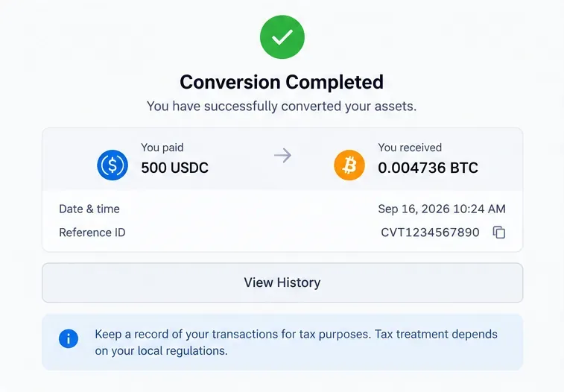564x392 pixels.
Task: Copy the reference ID with the copy icon
Action: pyautogui.click(x=499, y=233)
